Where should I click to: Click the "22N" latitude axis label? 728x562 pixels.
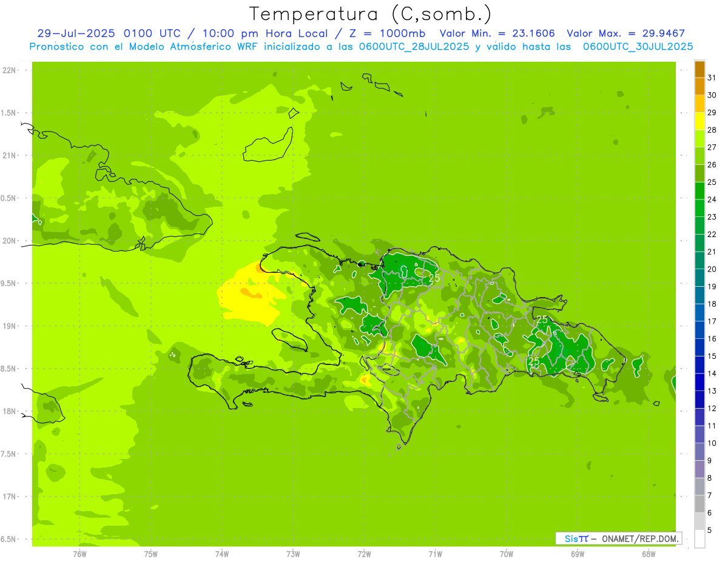pyautogui.click(x=9, y=70)
